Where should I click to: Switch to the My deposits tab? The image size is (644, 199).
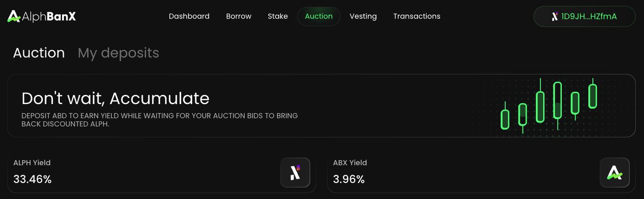pyautogui.click(x=118, y=53)
